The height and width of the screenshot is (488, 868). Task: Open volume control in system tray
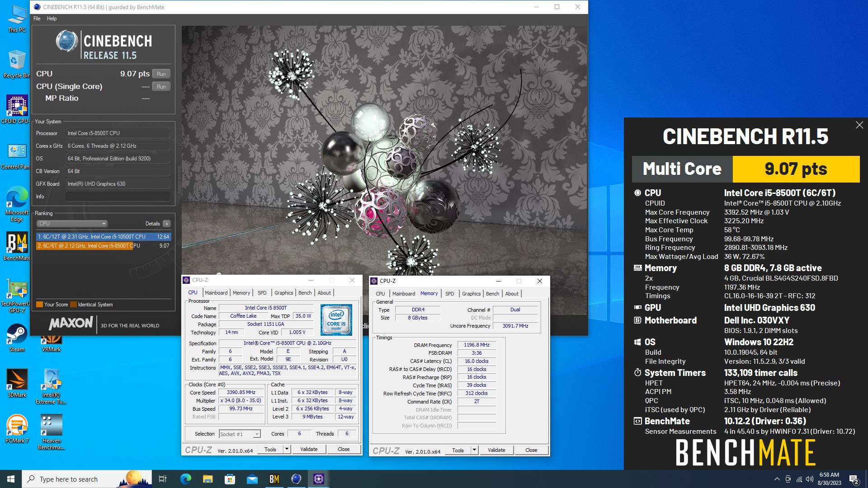810,479
